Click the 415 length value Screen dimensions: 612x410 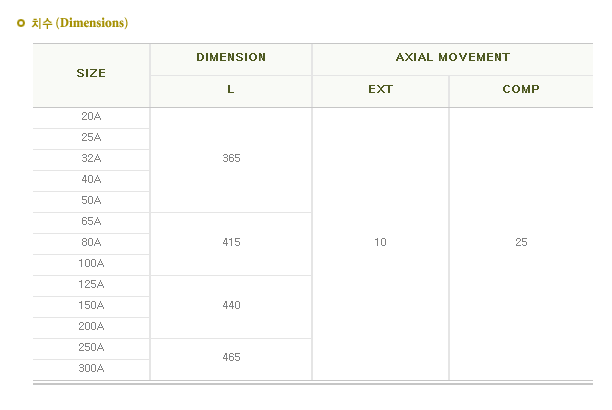[x=231, y=242]
